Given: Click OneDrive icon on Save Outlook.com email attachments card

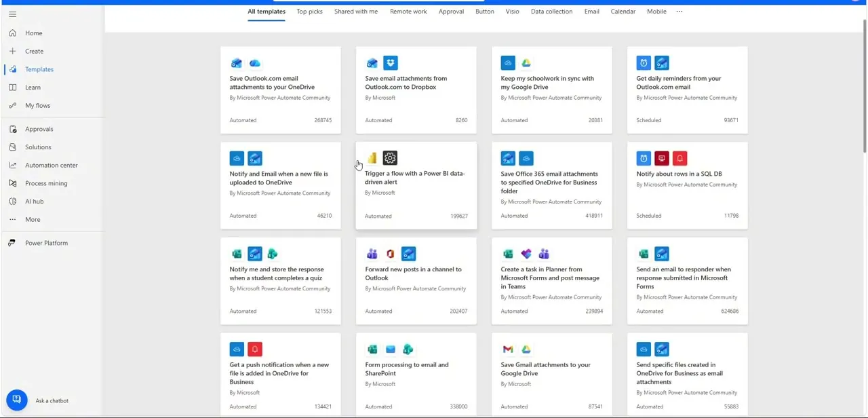Looking at the screenshot, I should 255,63.
